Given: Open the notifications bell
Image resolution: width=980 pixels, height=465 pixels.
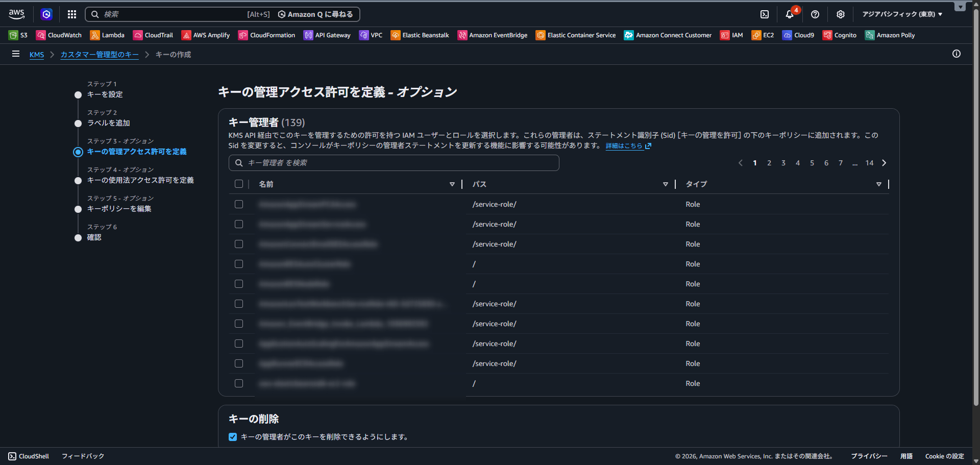Looking at the screenshot, I should [x=790, y=14].
